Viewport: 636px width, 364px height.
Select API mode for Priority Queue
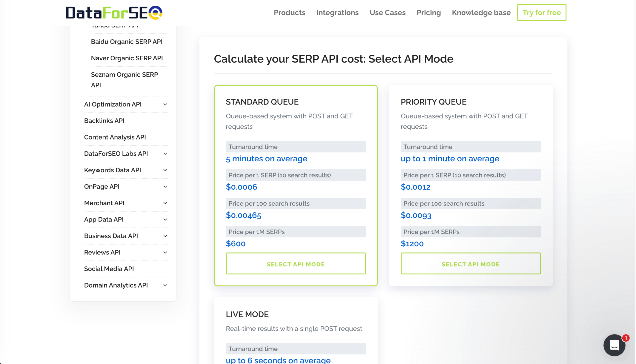(x=471, y=264)
